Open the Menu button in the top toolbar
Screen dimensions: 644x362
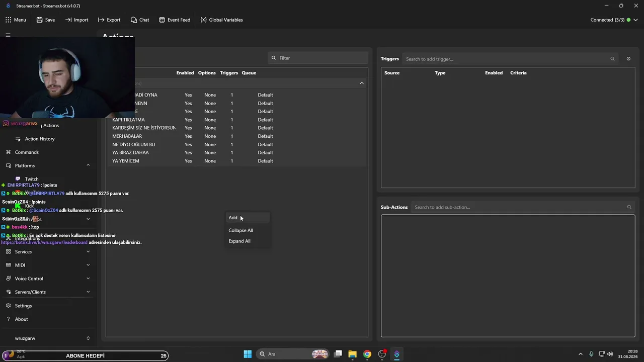tap(16, 20)
